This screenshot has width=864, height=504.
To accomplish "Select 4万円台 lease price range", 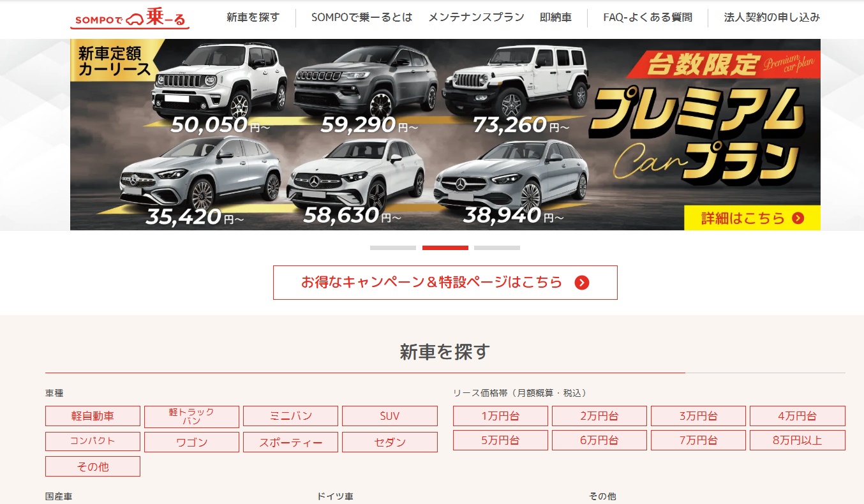I will point(798,416).
